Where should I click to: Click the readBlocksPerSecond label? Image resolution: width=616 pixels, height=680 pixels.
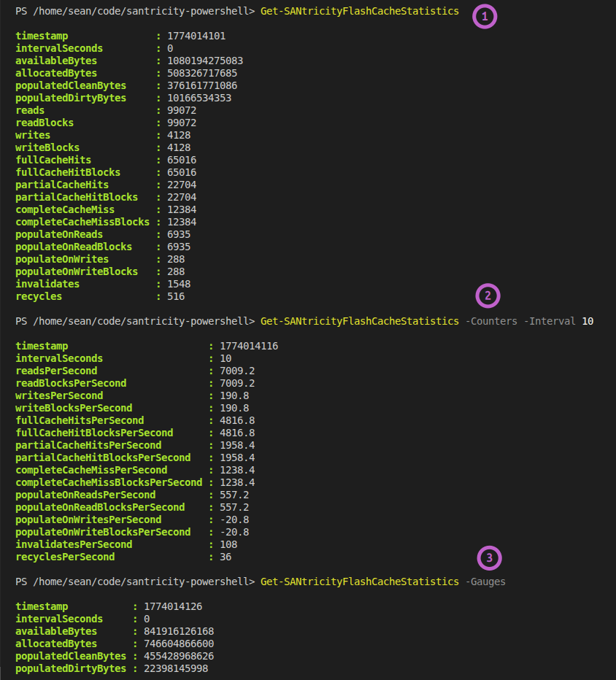click(71, 383)
